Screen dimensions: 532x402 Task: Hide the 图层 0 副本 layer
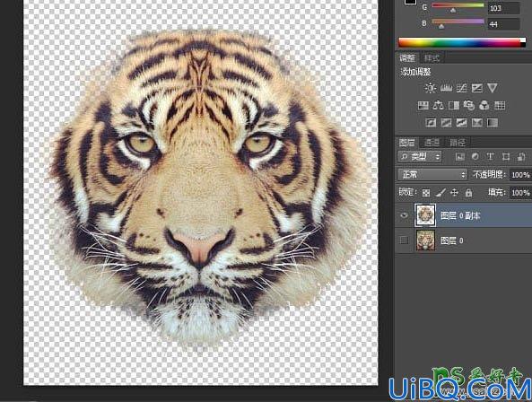[x=404, y=215]
